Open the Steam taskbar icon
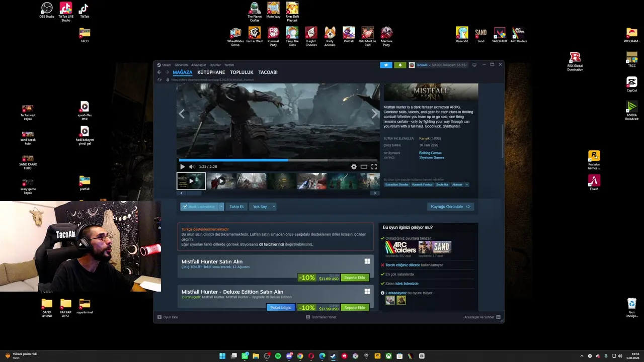 point(333,356)
